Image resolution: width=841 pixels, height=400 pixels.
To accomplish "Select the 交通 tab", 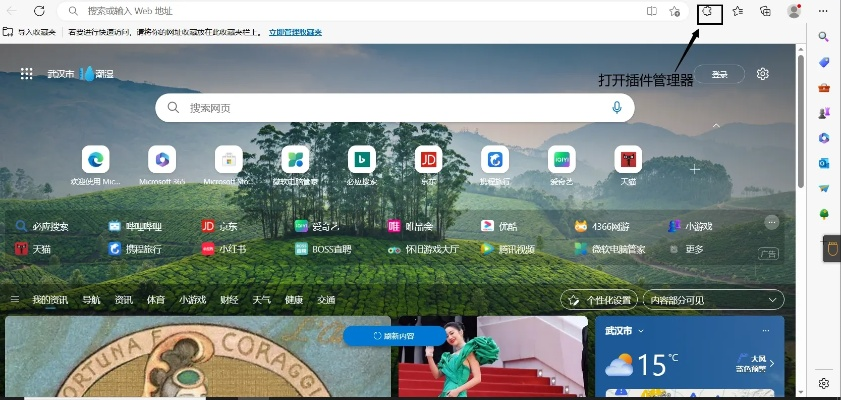I will 326,300.
